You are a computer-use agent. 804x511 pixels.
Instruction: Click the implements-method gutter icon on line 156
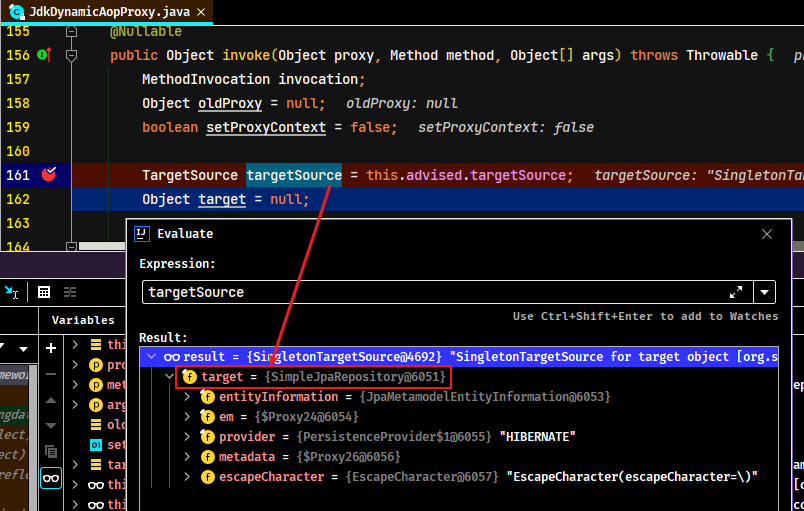(45, 54)
